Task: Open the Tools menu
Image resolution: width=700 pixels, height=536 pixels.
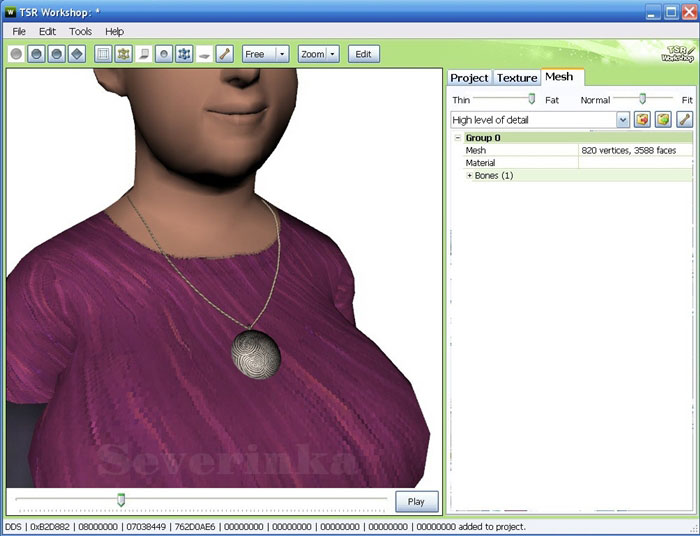Action: pos(80,31)
